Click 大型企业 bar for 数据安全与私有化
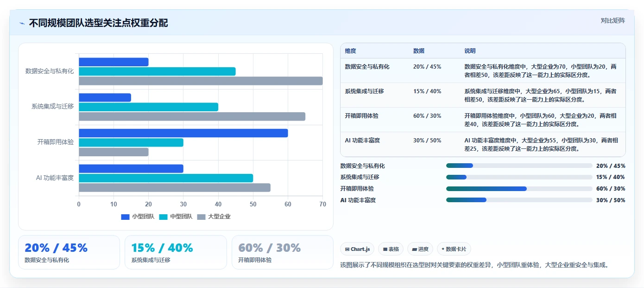Viewport: 644px width, 288px height. click(x=201, y=81)
